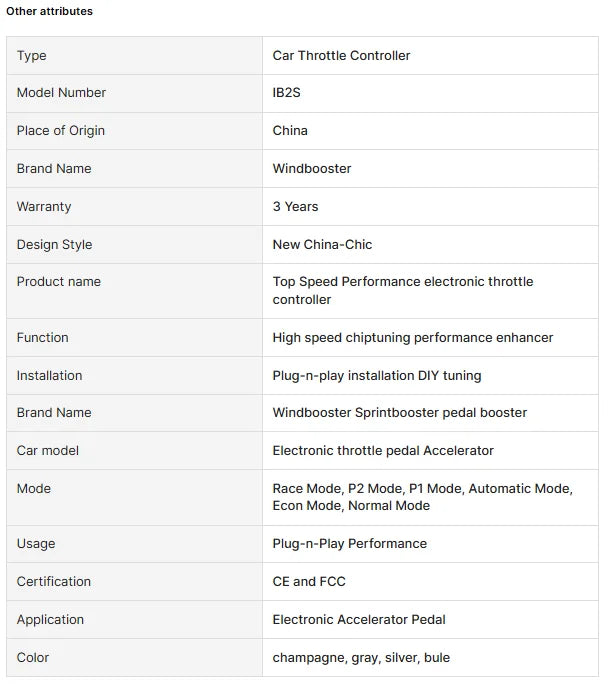Select the "CE and FCC" certification value
The image size is (614, 684).
309,582
